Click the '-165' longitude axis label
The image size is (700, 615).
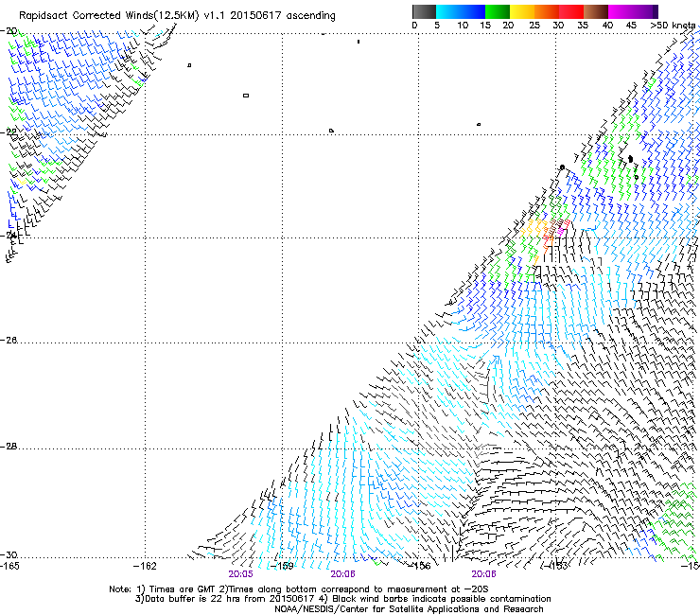tap(9, 566)
